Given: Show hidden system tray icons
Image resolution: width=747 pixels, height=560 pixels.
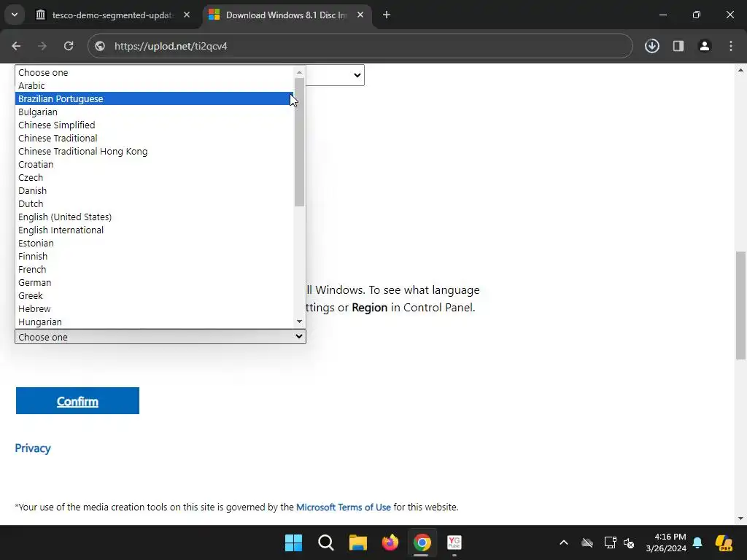Looking at the screenshot, I should (564, 542).
